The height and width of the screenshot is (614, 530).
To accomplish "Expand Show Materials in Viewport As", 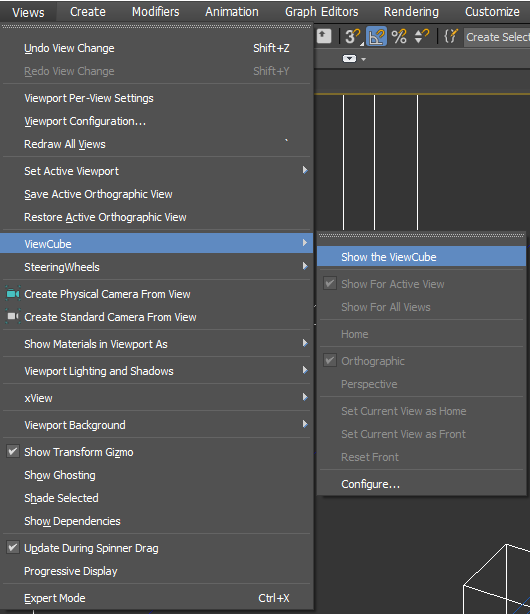I will 157,344.
